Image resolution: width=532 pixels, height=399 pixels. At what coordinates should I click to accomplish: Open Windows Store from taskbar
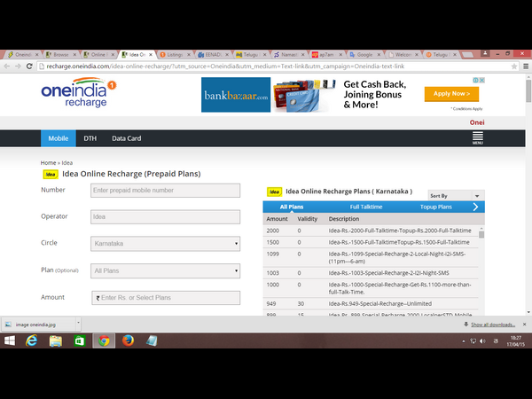click(x=80, y=340)
